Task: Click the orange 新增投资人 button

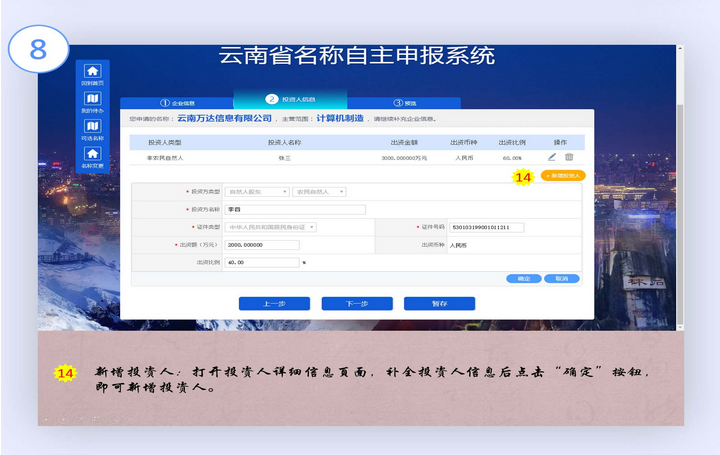Action: coord(562,175)
